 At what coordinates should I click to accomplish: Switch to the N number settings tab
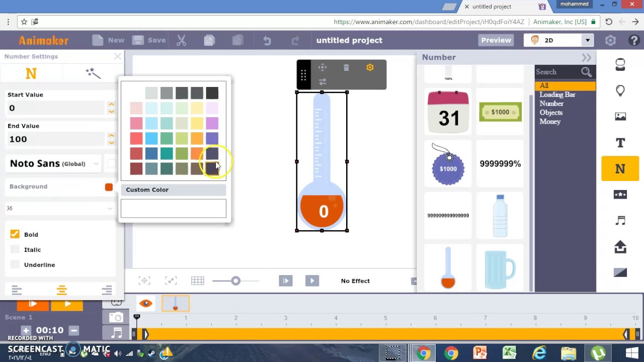pos(31,73)
